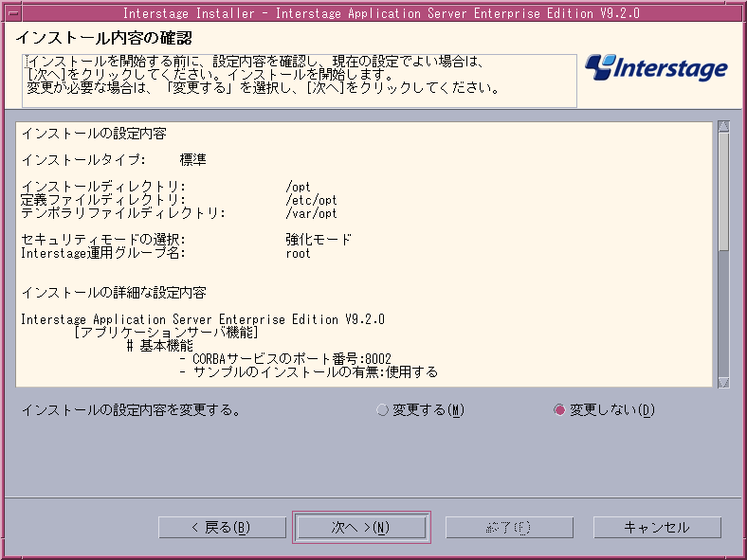
Task: Click the インストール内容の確認 page title
Action: pos(104,38)
